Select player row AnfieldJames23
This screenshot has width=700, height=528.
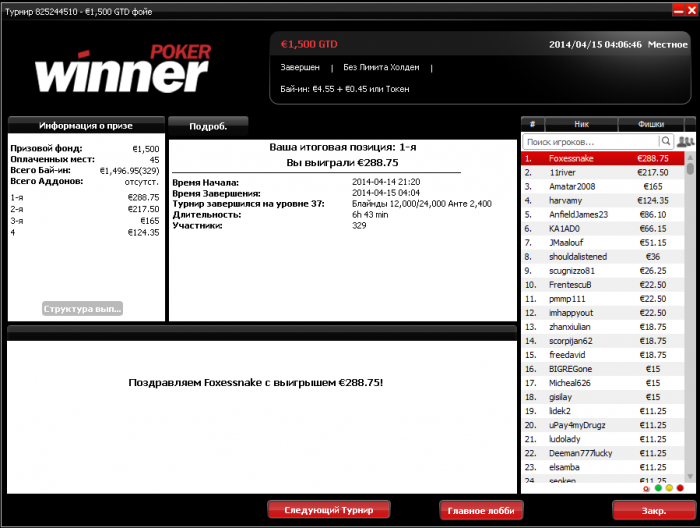[603, 215]
